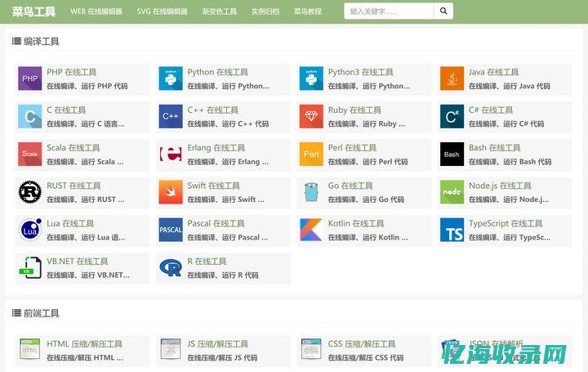Open Node.js 在线工具 link

tap(501, 186)
